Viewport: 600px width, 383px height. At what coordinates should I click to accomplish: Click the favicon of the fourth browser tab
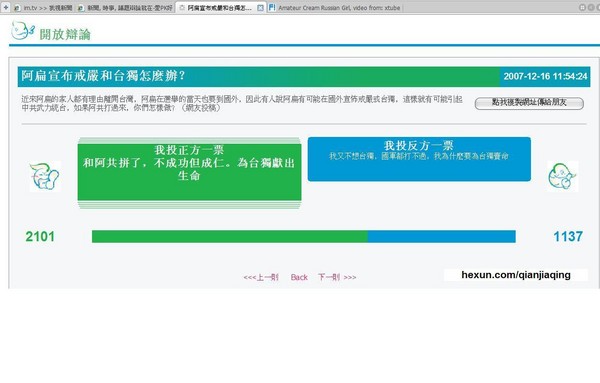272,8
